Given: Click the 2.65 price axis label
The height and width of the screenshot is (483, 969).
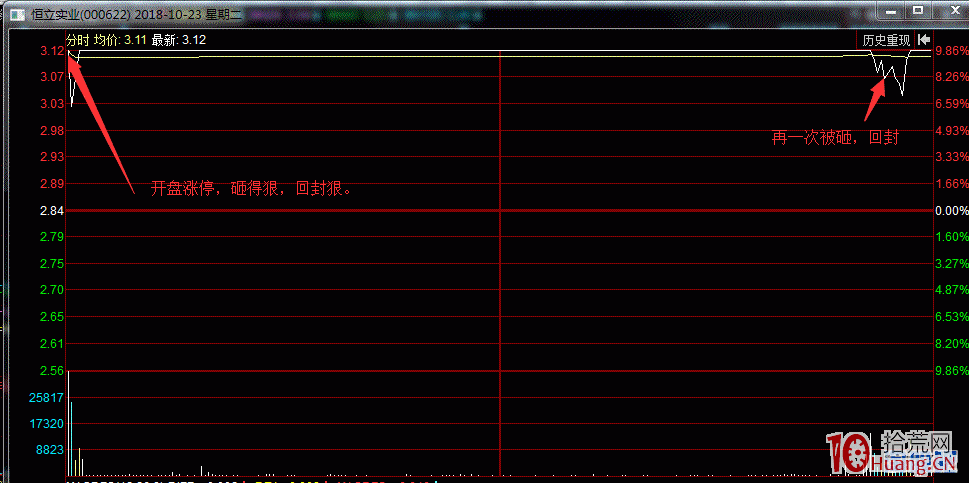Looking at the screenshot, I should tap(53, 317).
